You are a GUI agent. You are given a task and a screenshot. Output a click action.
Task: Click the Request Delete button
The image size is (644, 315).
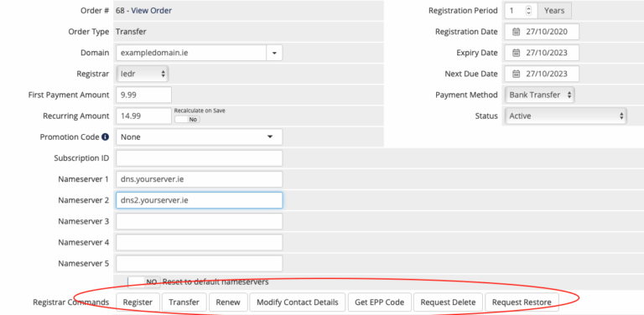[x=448, y=302]
